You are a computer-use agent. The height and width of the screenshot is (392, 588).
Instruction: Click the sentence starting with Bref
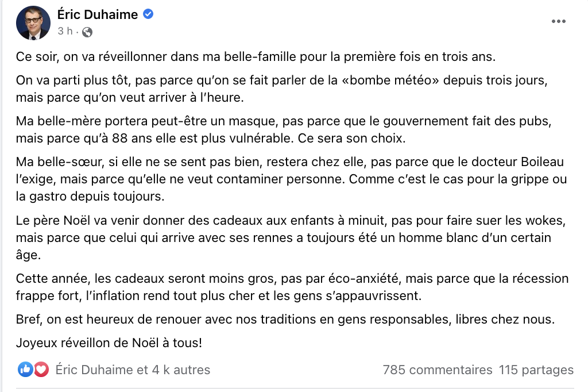[x=285, y=320]
